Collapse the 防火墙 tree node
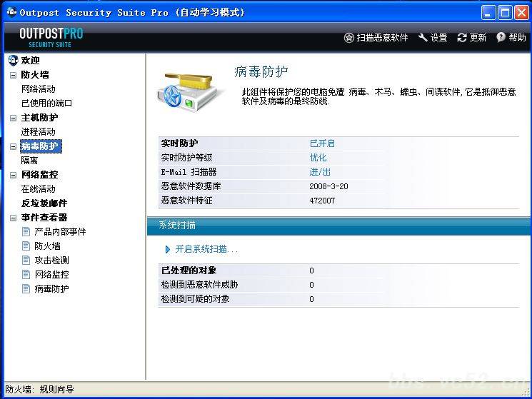The image size is (532, 399). [13, 75]
